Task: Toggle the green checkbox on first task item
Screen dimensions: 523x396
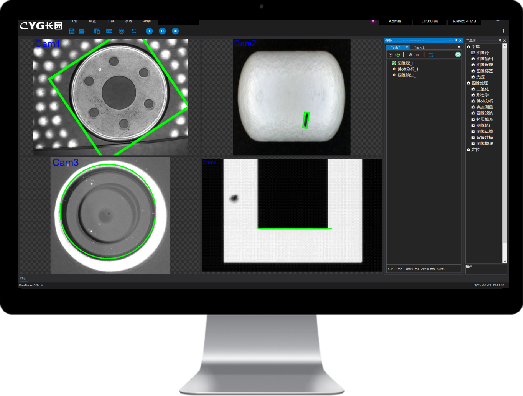Action: (394, 63)
